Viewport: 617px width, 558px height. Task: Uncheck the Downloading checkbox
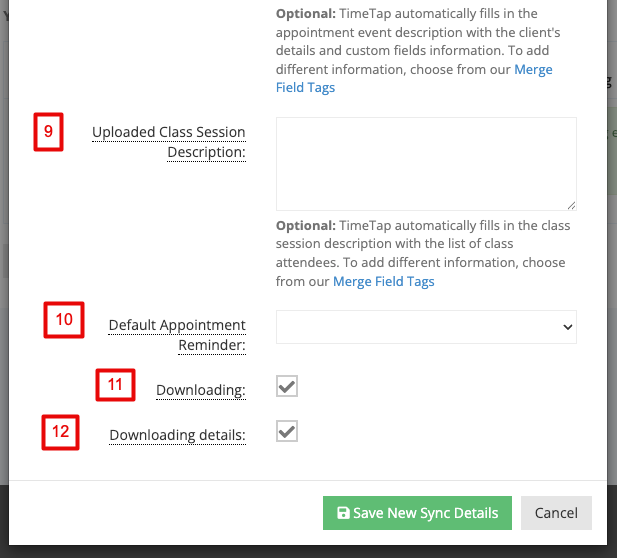[x=287, y=386]
